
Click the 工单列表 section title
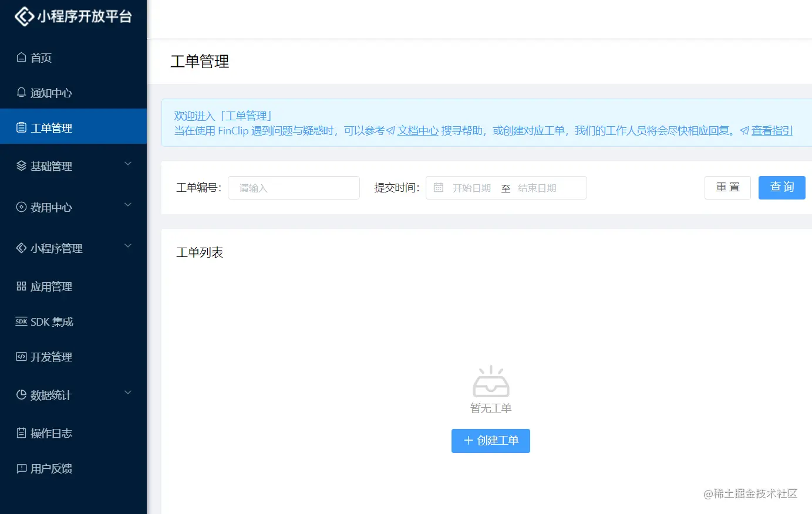pos(200,252)
